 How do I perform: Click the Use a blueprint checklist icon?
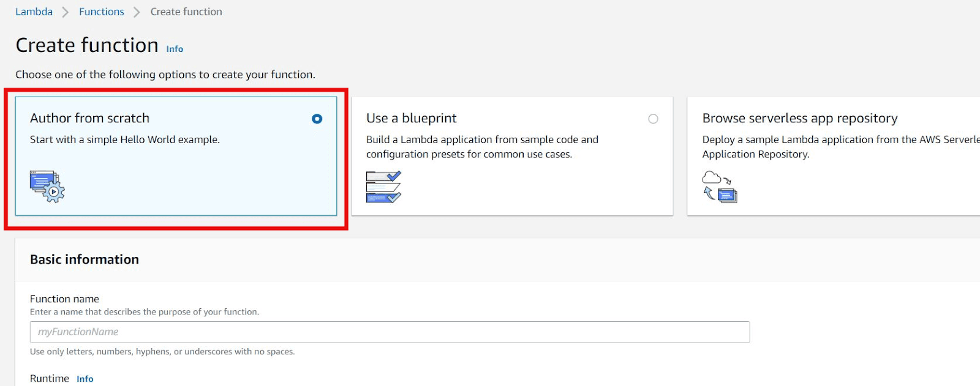[x=383, y=187]
